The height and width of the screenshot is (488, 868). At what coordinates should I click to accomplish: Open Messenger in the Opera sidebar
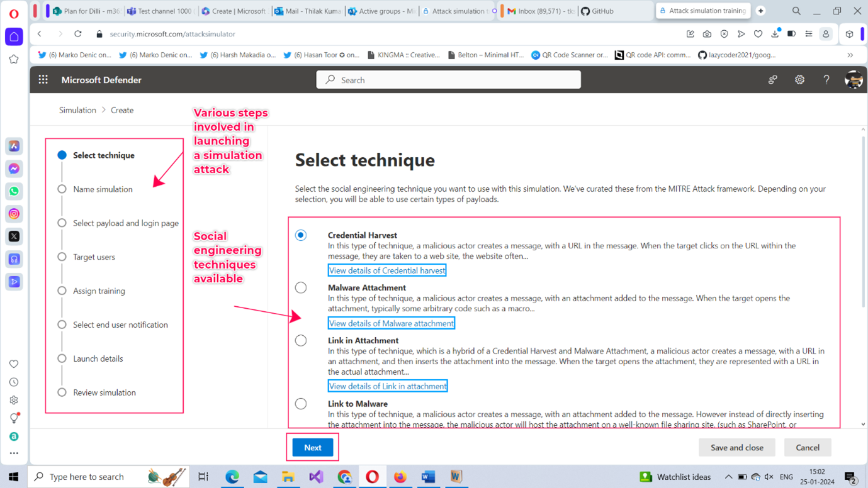click(14, 169)
